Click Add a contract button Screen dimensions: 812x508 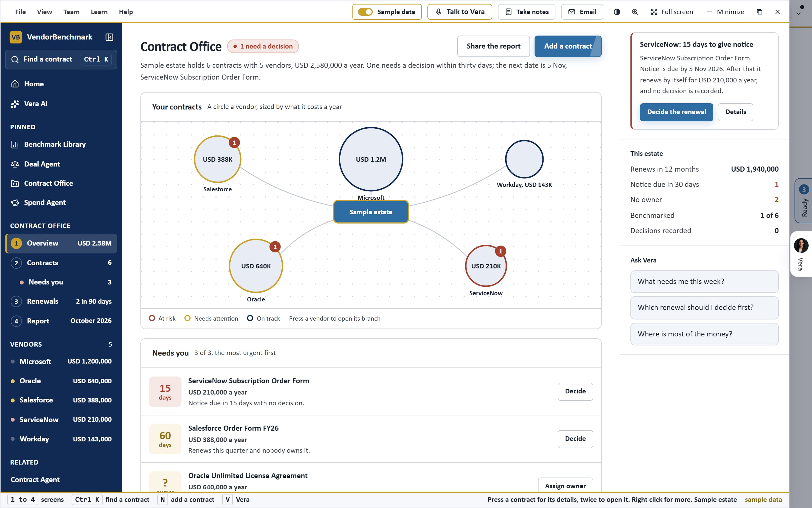pyautogui.click(x=568, y=46)
